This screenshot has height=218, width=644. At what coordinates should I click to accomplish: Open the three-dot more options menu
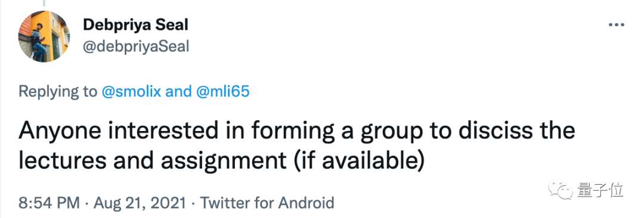(617, 26)
